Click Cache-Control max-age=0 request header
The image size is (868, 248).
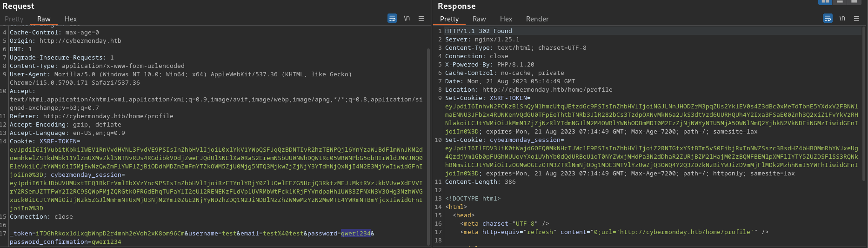[54, 33]
